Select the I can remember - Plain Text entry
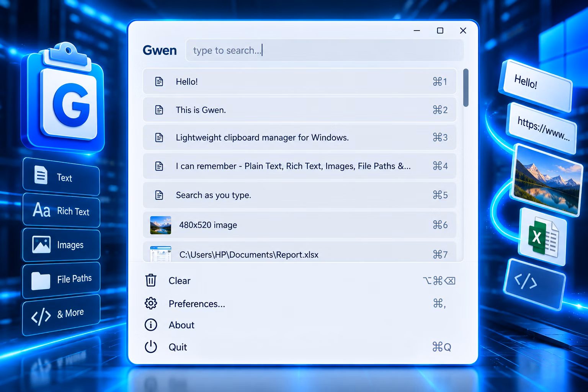The height and width of the screenshot is (392, 588). pos(300,166)
